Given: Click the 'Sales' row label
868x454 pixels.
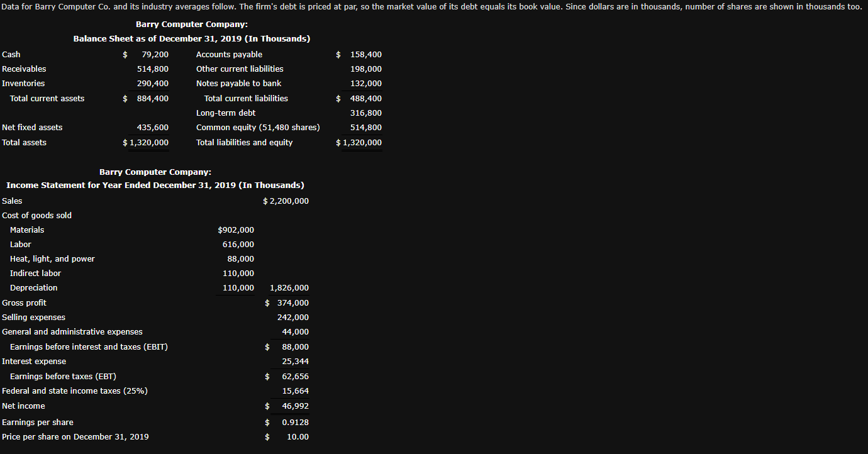Looking at the screenshot, I should pos(12,201).
